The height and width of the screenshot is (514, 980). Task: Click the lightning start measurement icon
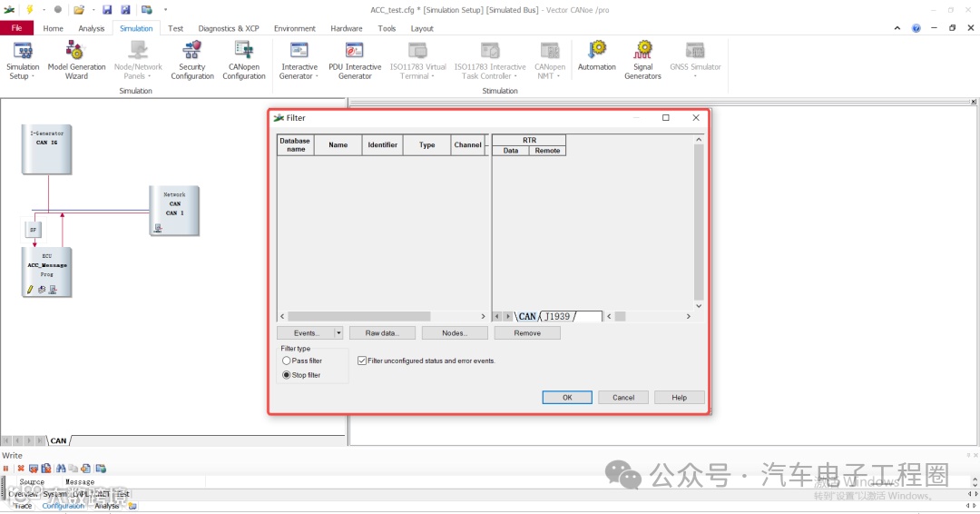(29, 9)
